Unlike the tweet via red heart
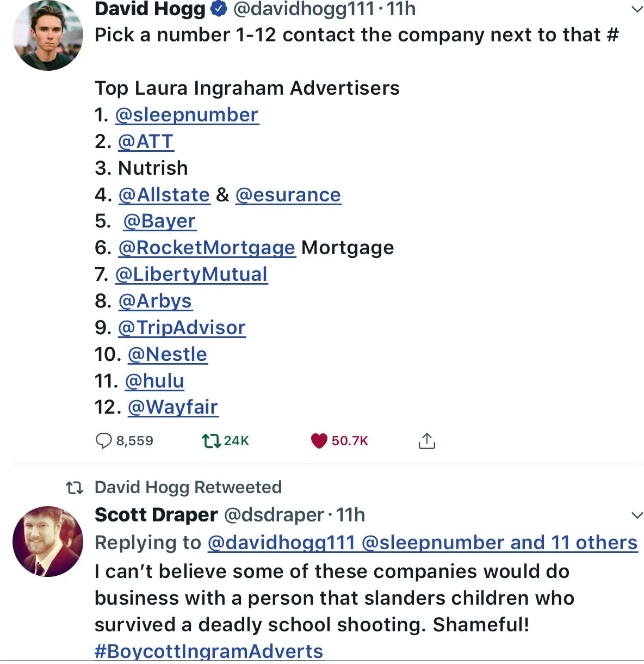This screenshot has height=664, width=644. click(319, 440)
